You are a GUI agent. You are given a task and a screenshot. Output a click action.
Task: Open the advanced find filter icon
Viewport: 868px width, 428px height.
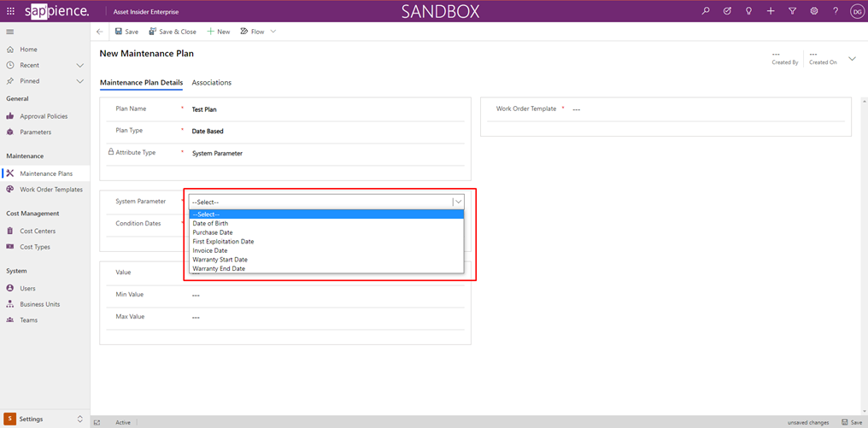[x=793, y=11]
